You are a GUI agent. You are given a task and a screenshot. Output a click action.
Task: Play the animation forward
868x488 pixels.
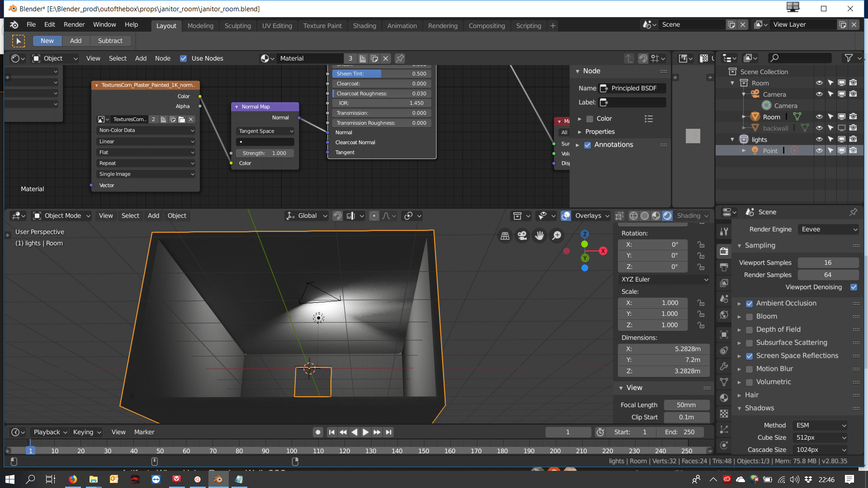(365, 432)
